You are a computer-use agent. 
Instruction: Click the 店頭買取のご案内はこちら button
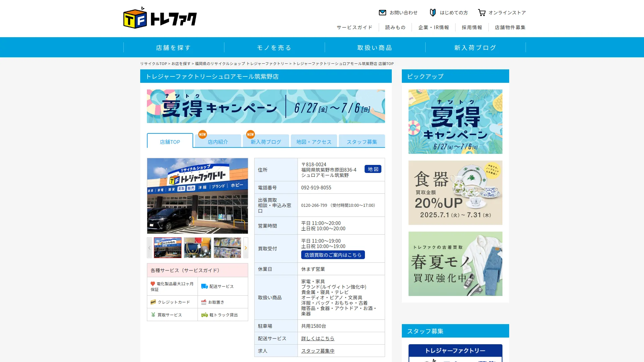[333, 255]
